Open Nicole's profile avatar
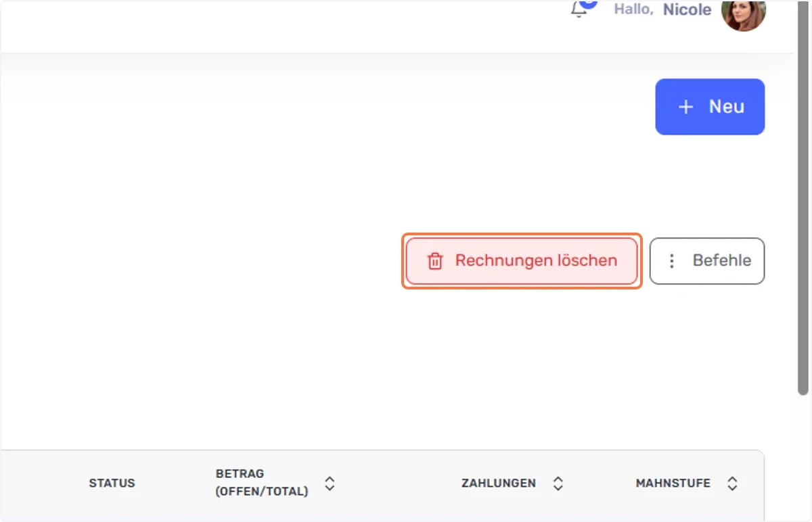Screen dimensions: 812x522 (744, 12)
